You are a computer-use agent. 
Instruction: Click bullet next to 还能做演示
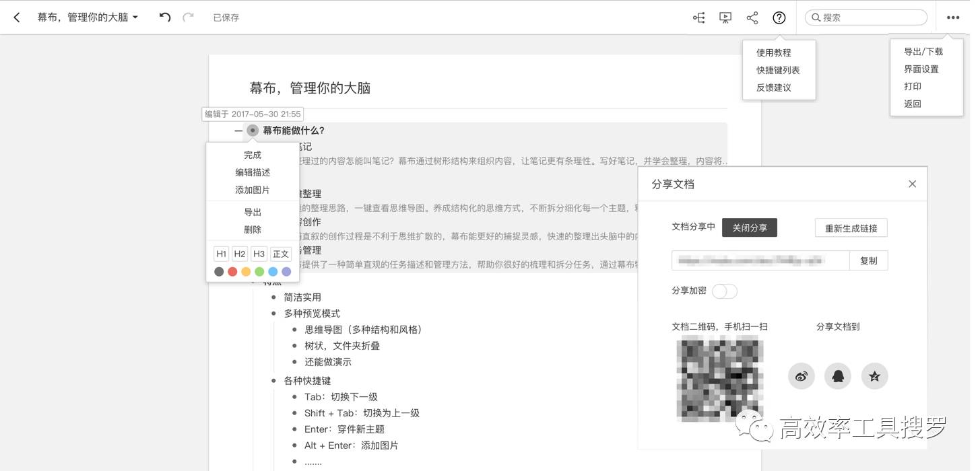coord(294,361)
